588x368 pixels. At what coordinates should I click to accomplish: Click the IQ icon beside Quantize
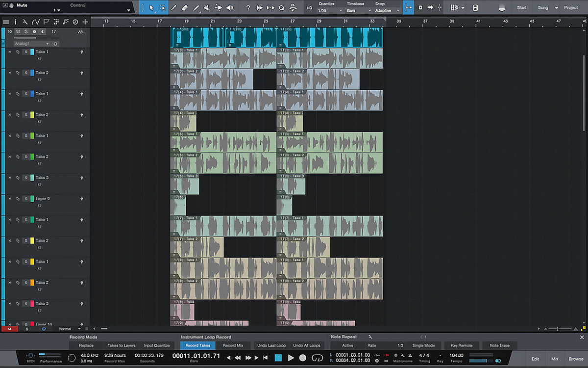[x=310, y=8]
